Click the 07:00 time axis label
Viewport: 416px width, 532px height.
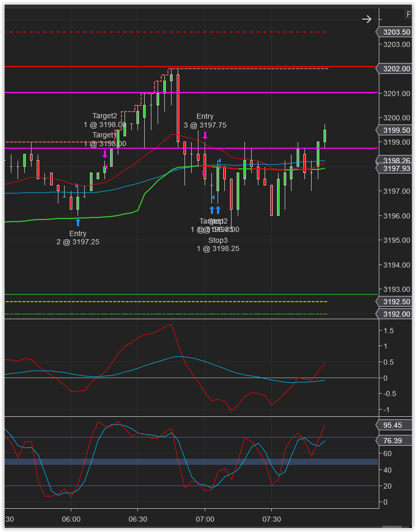point(205,520)
